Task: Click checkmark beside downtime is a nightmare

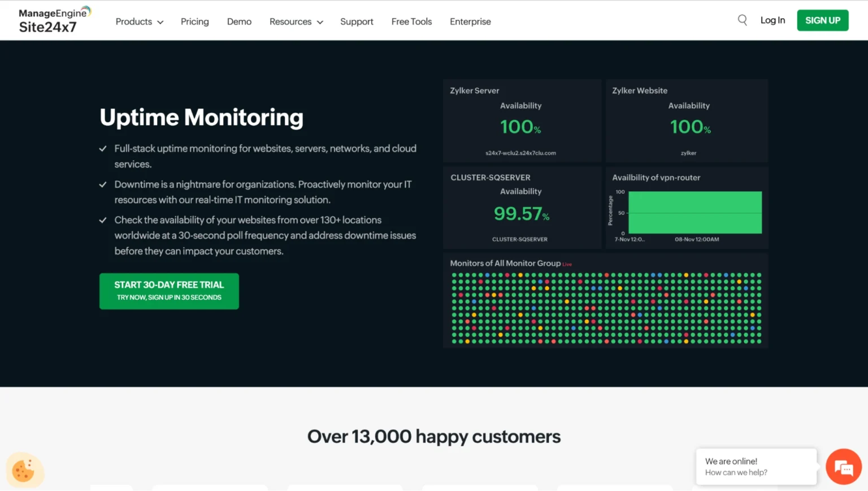Action: click(103, 184)
